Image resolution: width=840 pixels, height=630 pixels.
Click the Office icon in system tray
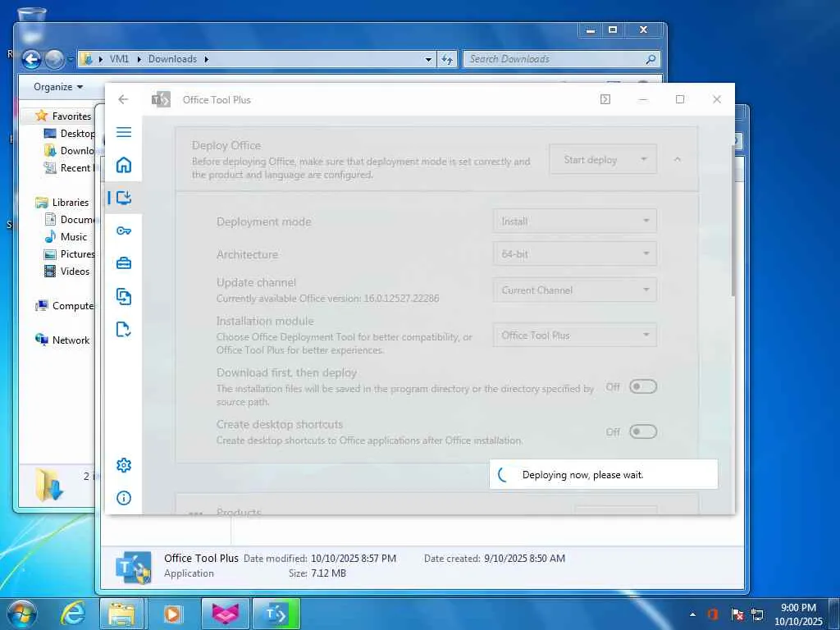point(713,614)
